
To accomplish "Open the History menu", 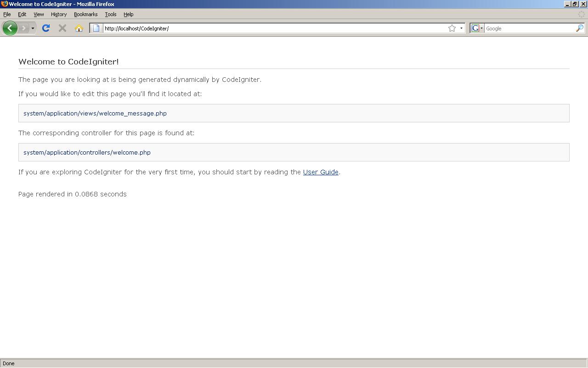I will tap(59, 14).
